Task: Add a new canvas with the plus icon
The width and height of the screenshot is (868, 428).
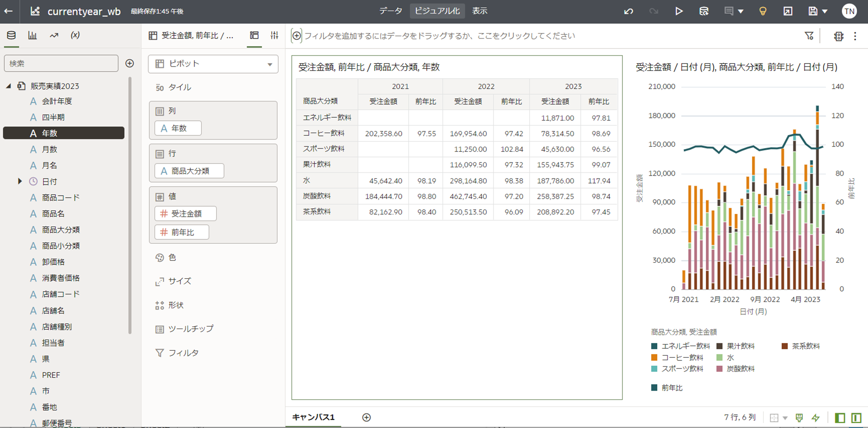Action: 367,417
